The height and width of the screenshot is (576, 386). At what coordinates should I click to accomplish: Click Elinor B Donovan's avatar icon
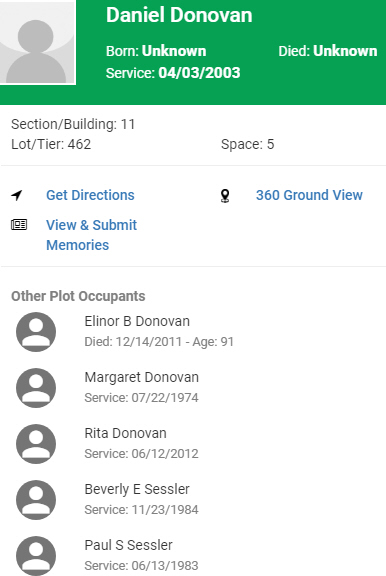(36, 332)
